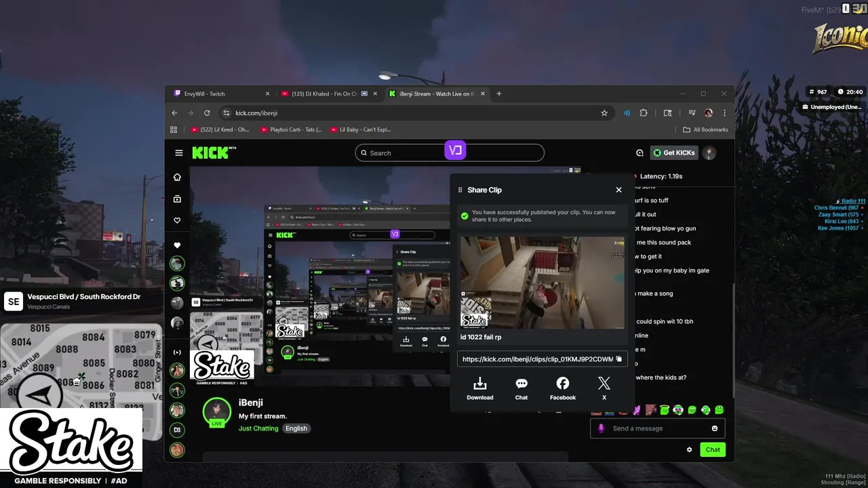This screenshot has height=488, width=868.
Task: Click chat message 'where the kids at?'
Action: [661, 378]
